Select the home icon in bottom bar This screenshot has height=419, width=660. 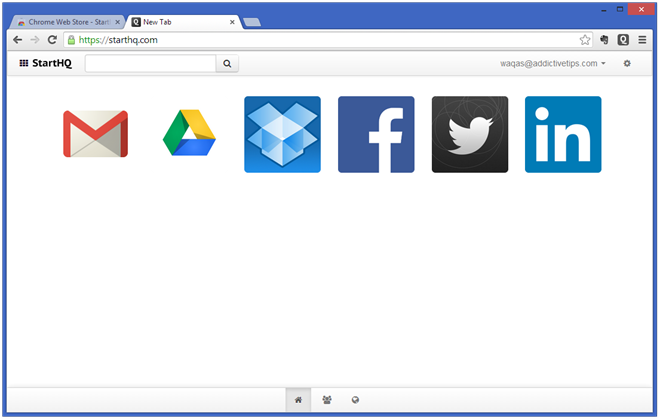[298, 400]
